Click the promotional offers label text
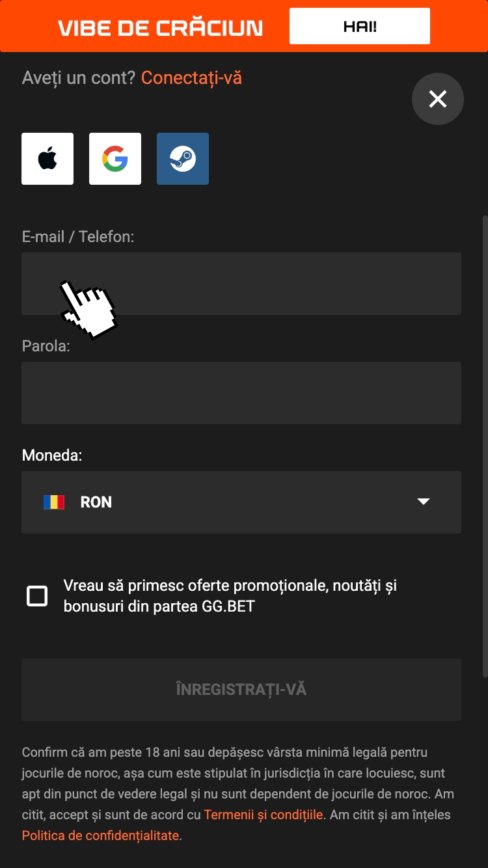 tap(230, 596)
